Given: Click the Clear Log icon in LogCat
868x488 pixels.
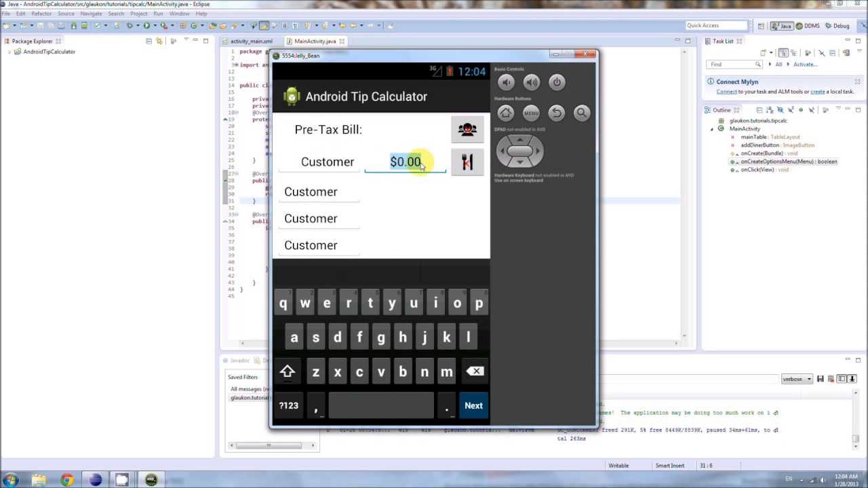Looking at the screenshot, I should coord(831,379).
